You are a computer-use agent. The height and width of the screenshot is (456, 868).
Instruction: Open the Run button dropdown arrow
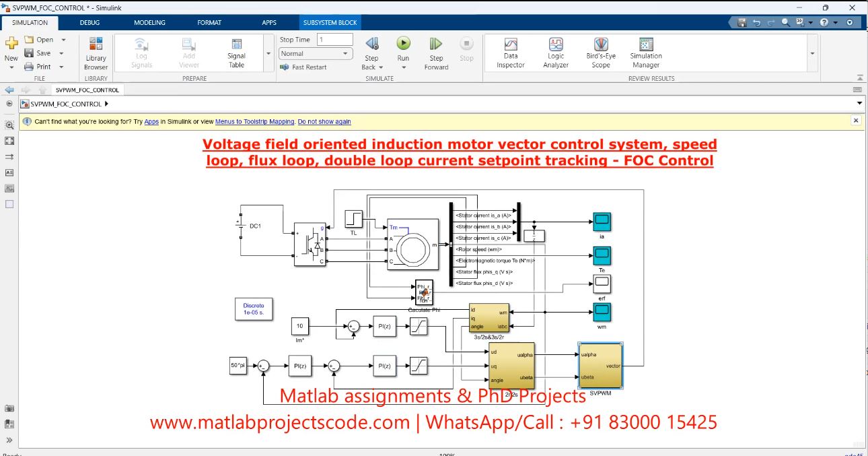tap(403, 67)
